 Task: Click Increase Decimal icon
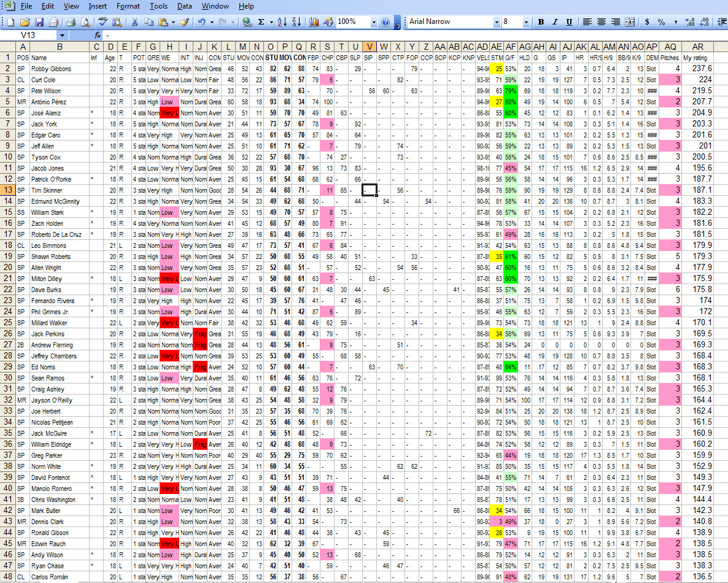tap(690, 22)
